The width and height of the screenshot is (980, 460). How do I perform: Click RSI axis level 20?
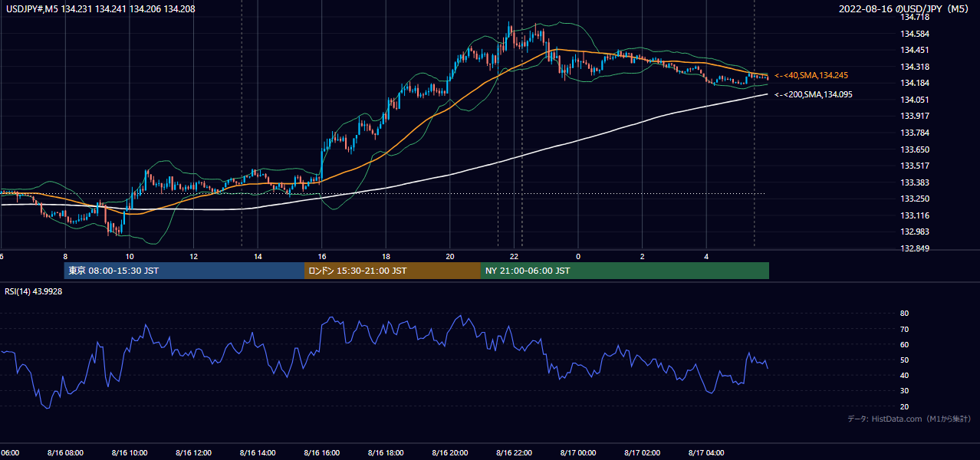click(x=904, y=406)
